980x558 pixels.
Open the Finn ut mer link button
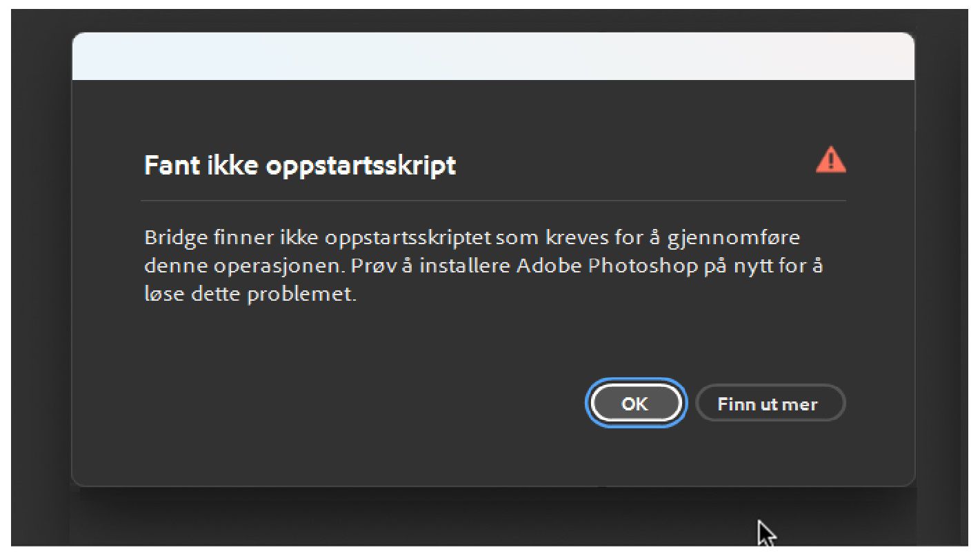[x=770, y=403]
